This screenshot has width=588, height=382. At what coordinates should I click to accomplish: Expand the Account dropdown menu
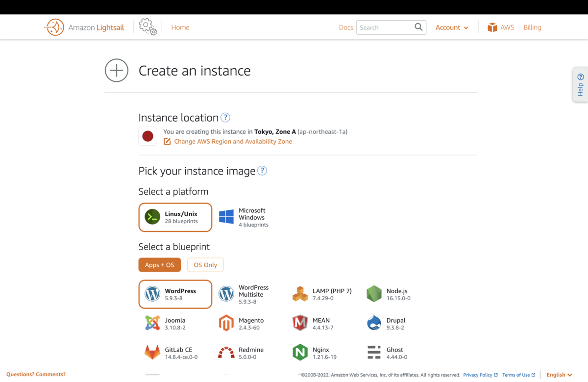(x=452, y=27)
